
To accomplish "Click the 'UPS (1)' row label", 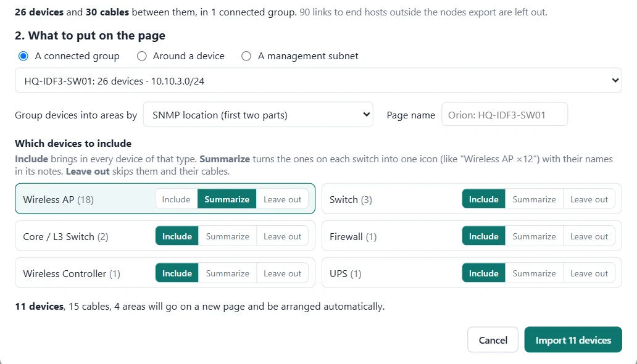I will (x=345, y=273).
